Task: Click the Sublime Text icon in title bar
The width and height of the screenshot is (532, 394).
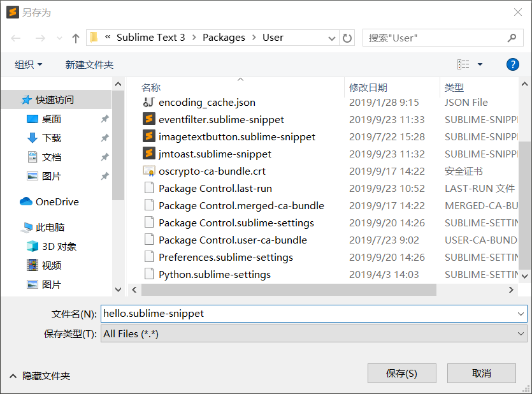Action: [13, 12]
